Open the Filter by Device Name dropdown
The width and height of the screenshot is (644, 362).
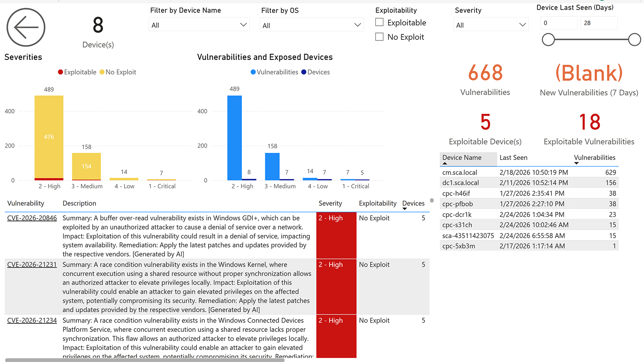point(199,25)
